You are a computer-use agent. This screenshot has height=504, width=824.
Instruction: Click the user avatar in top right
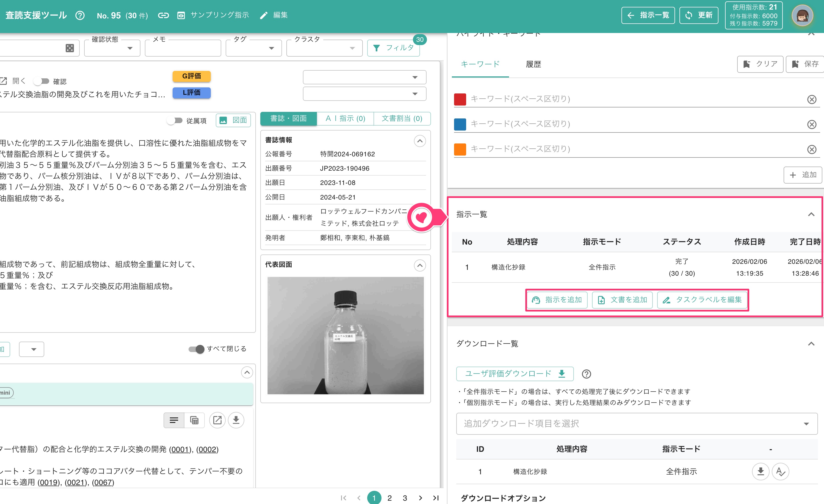802,16
